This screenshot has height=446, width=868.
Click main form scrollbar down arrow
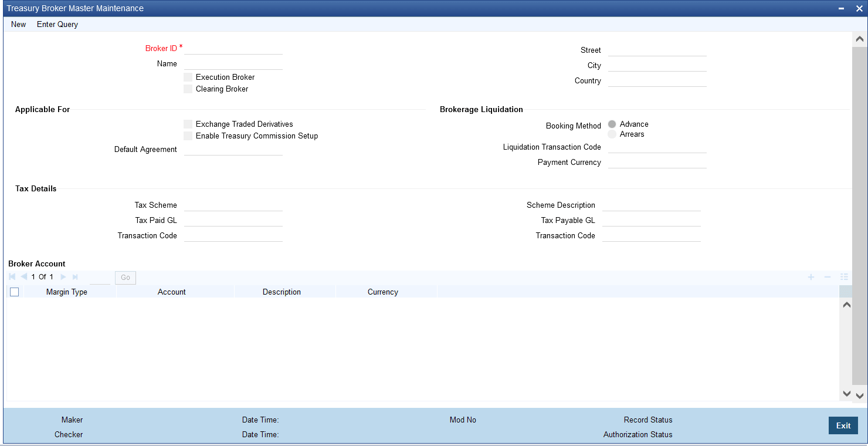[x=860, y=396]
